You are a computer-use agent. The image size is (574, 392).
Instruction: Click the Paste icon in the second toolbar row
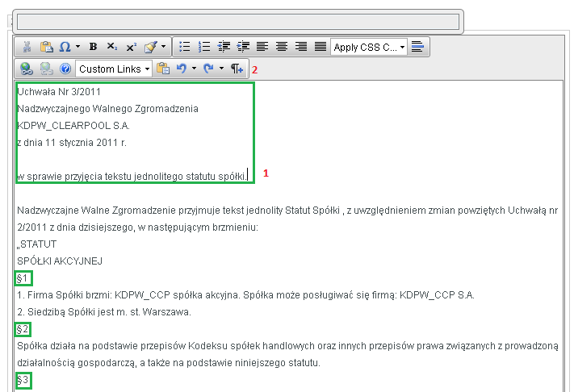point(163,69)
